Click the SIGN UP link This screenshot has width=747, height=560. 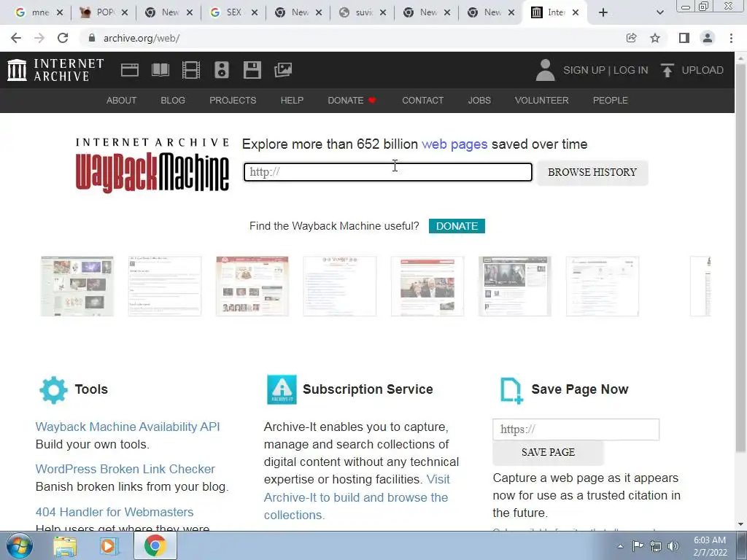[x=584, y=70]
